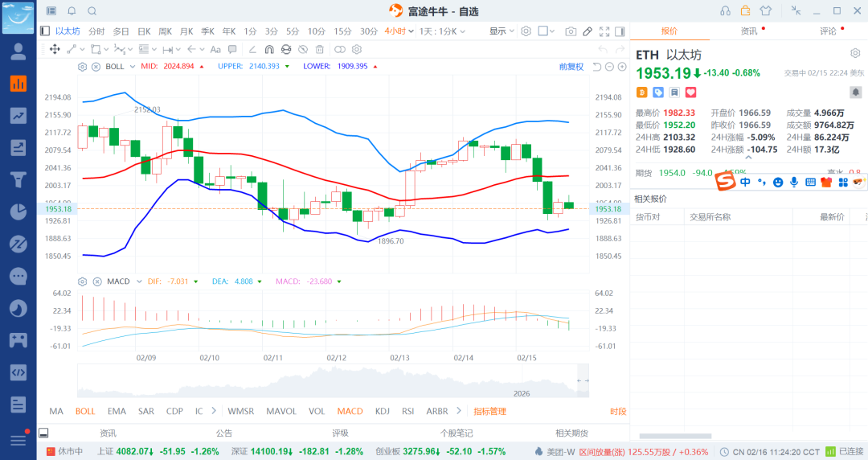
Task: Click the 前复权 adjustment button
Action: (571, 67)
